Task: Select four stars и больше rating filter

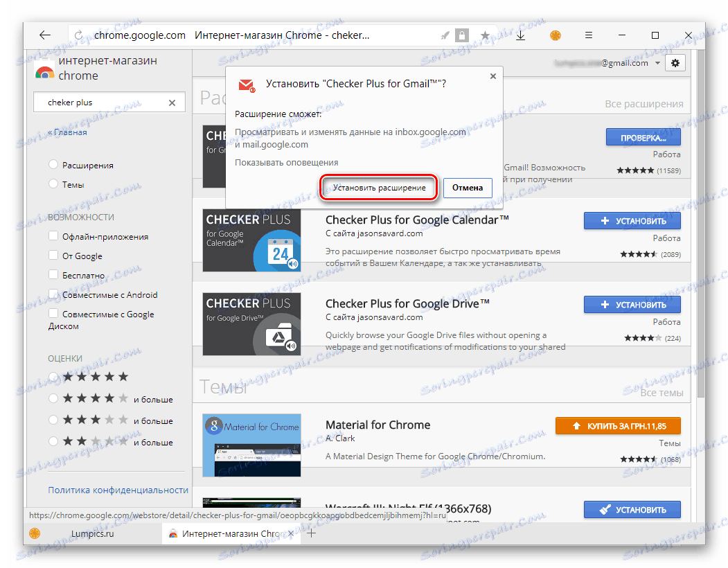Action: 53,398
